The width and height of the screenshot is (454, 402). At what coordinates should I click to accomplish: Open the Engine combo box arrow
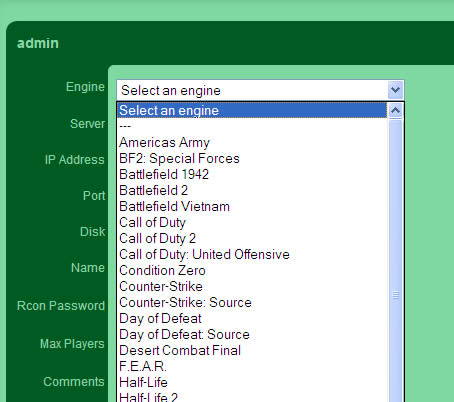click(x=395, y=90)
